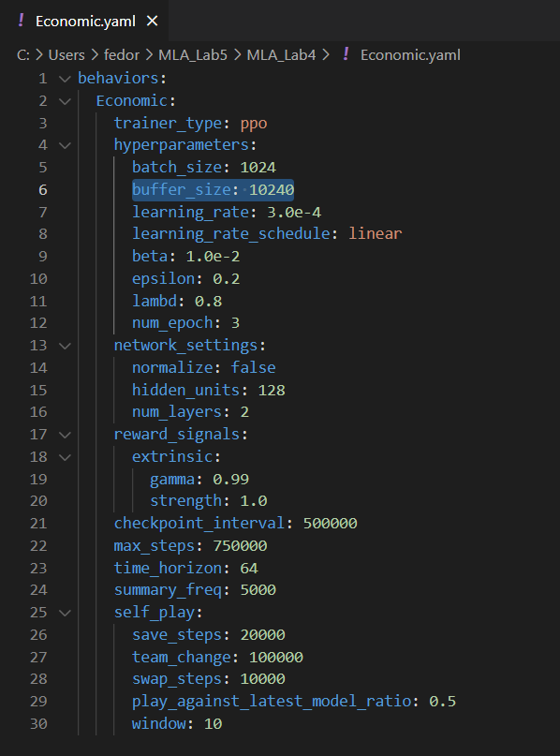Click the self_play key

coord(155,613)
